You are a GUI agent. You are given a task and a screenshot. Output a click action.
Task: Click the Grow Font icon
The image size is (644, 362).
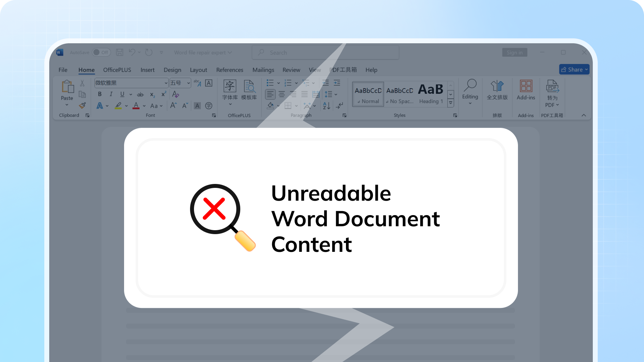tap(174, 106)
